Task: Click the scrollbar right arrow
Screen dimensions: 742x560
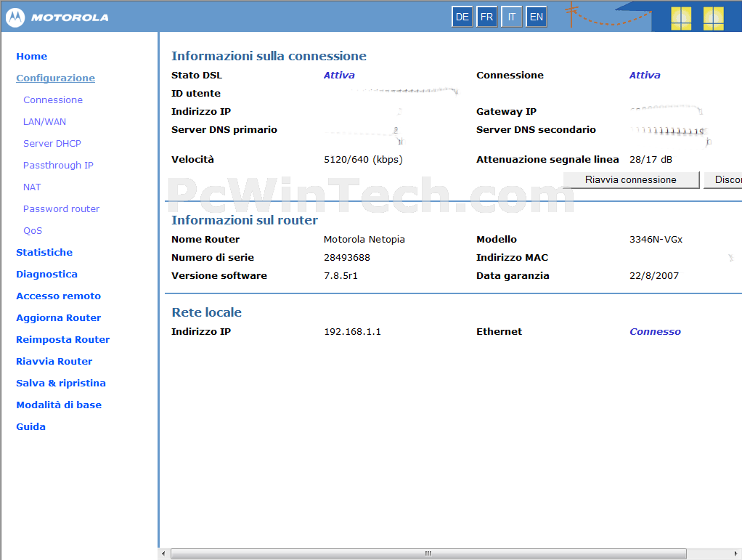Action: 736,553
